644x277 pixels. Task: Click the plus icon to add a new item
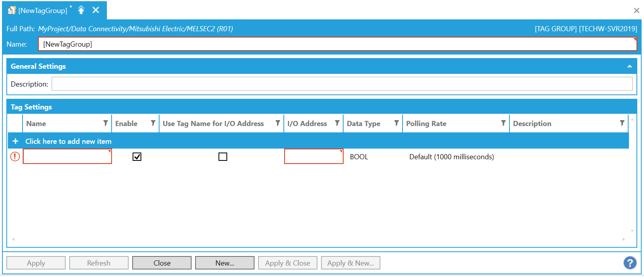(15, 141)
